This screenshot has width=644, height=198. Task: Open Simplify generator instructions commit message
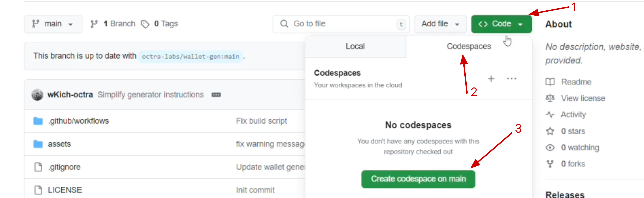click(150, 95)
